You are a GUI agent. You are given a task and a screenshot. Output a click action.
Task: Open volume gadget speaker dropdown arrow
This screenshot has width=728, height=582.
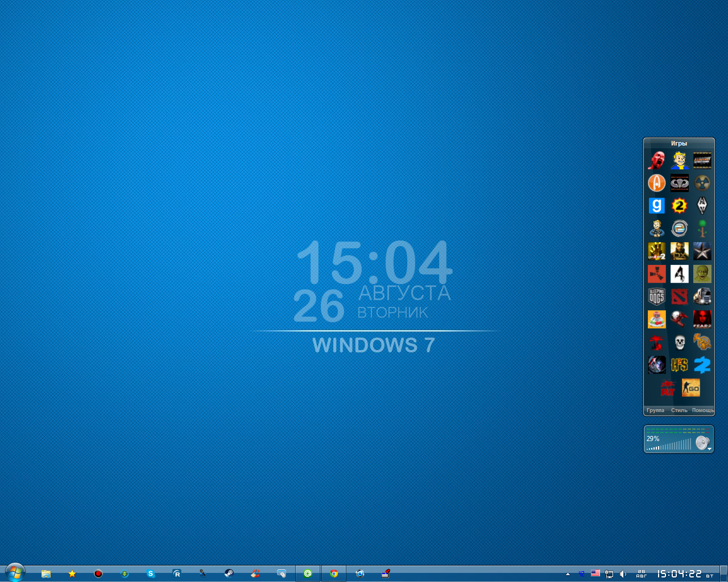(x=709, y=448)
